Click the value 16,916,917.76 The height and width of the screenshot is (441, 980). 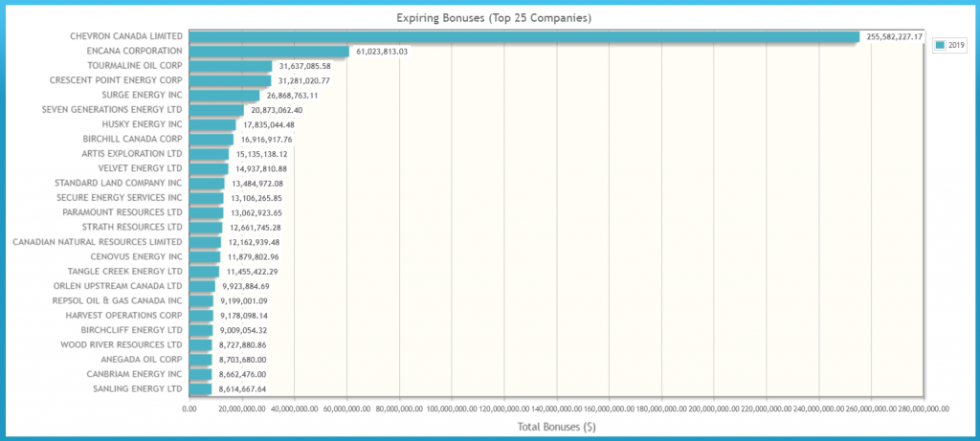tap(266, 140)
